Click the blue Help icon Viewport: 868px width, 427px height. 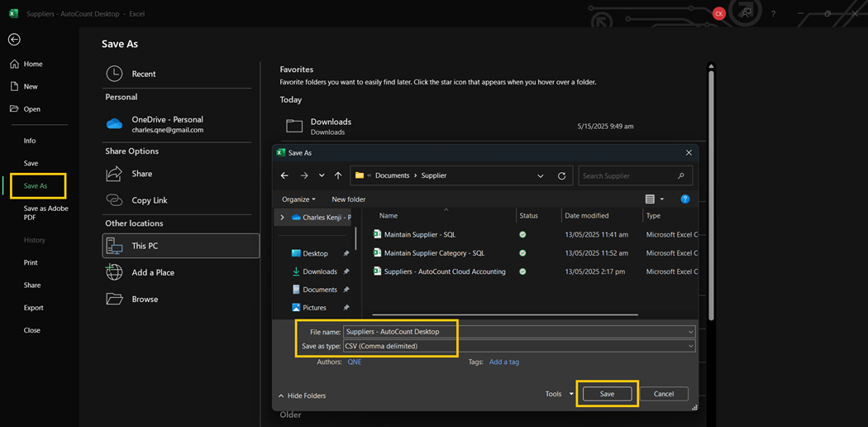[x=684, y=199]
